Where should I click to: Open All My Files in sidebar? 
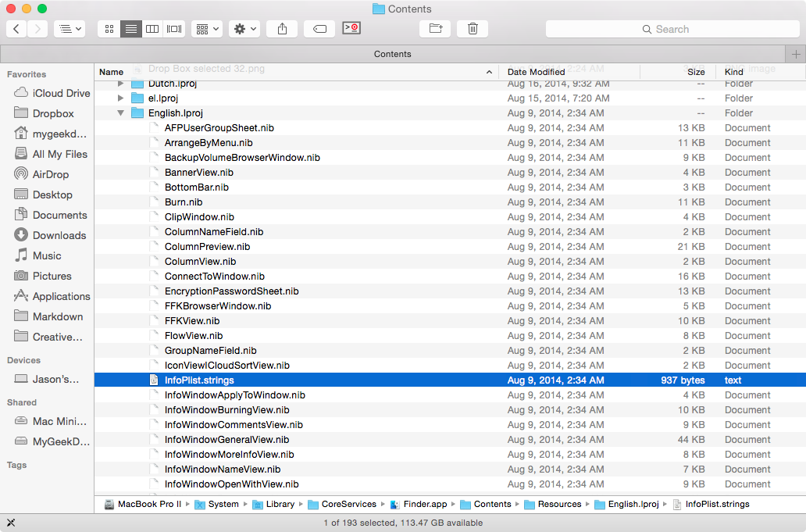coord(51,154)
